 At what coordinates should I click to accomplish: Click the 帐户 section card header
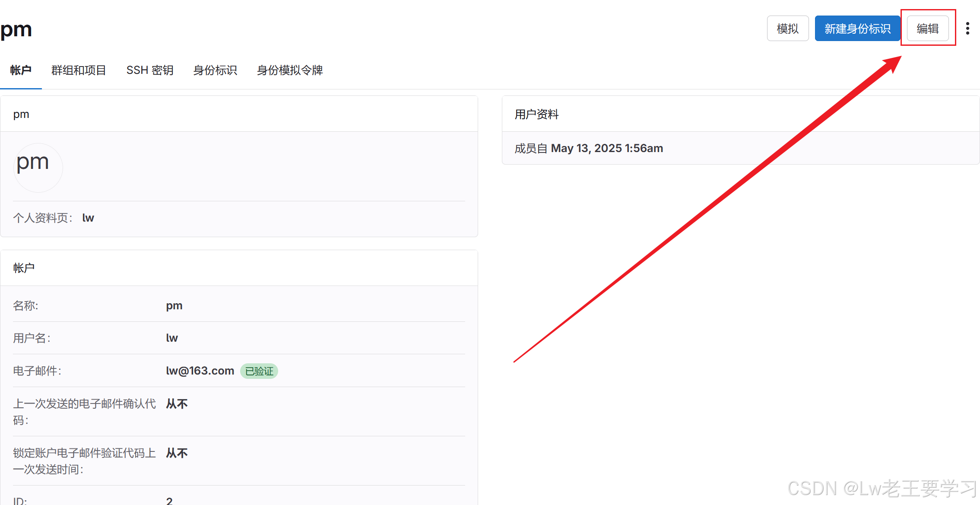pyautogui.click(x=24, y=268)
